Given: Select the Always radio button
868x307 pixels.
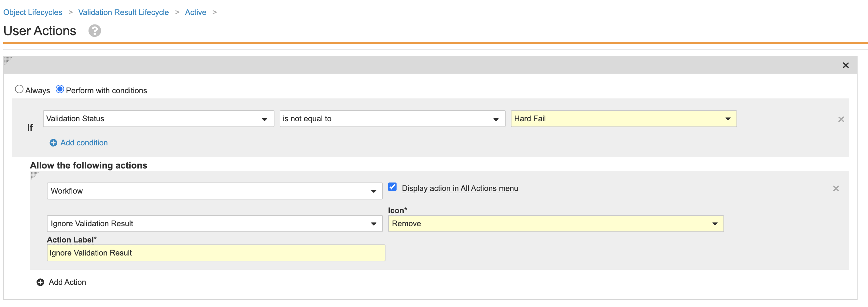Looking at the screenshot, I should click(x=19, y=89).
